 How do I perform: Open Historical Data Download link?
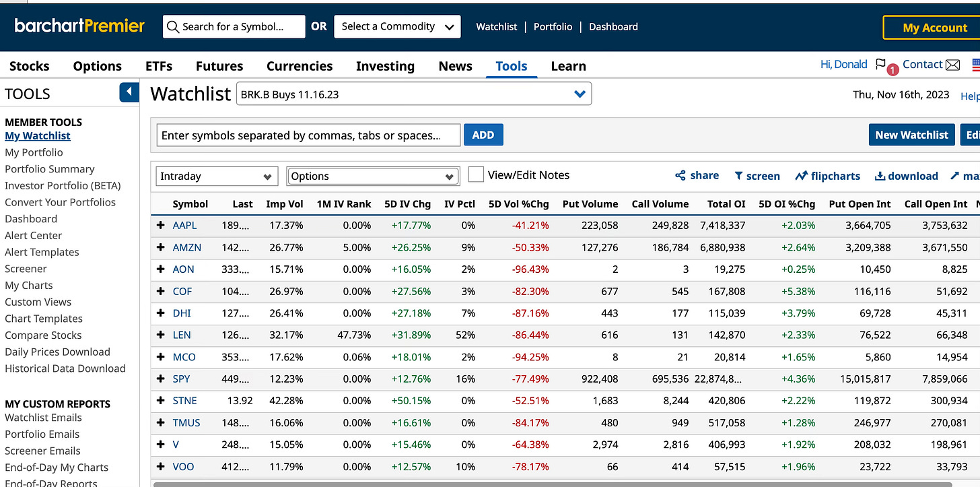pos(65,368)
